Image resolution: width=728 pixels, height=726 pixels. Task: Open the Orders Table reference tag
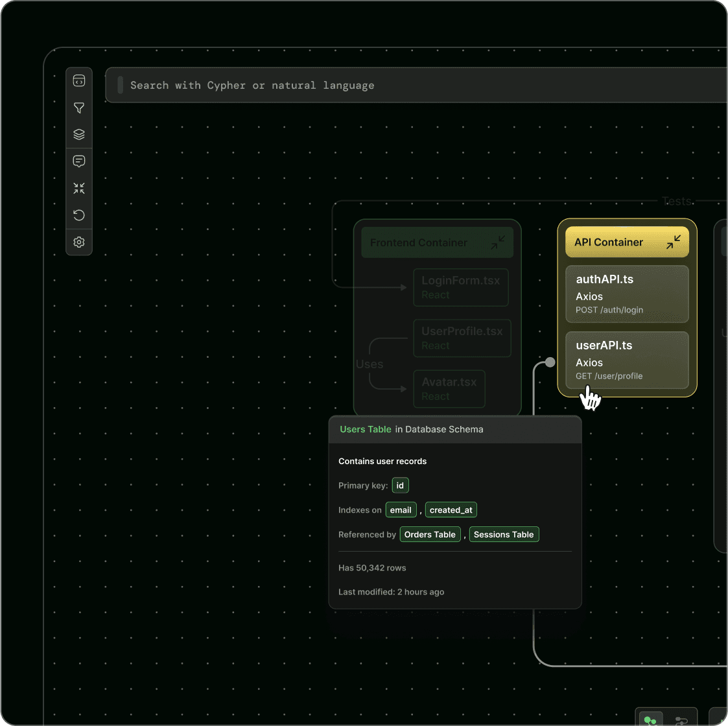click(x=430, y=534)
